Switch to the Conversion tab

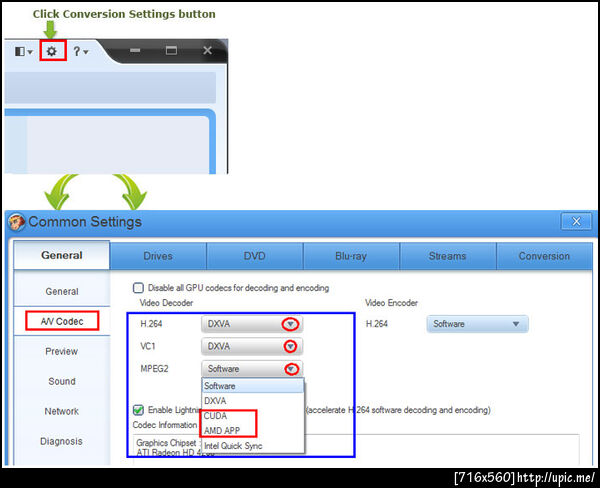click(544, 256)
